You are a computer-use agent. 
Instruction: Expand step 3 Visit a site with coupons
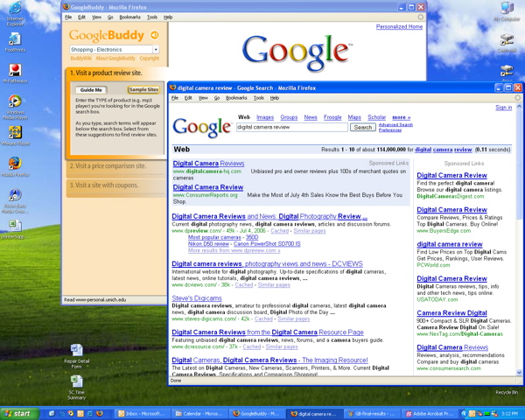pos(110,184)
